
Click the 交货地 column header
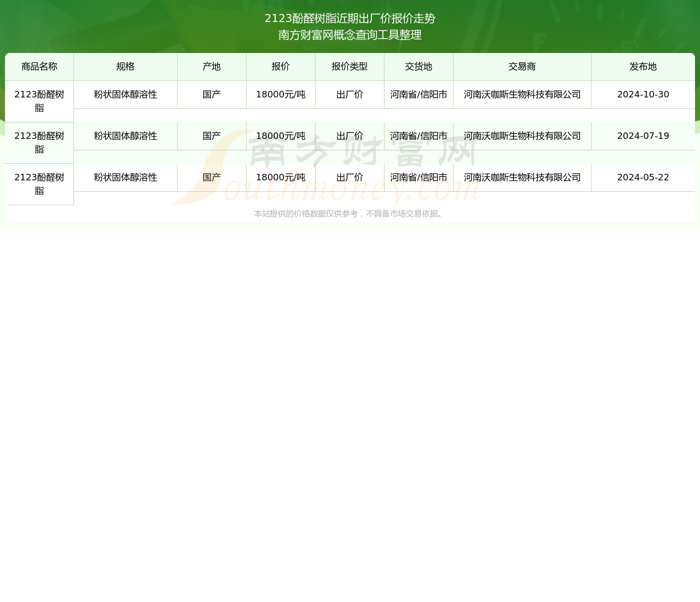(x=418, y=66)
